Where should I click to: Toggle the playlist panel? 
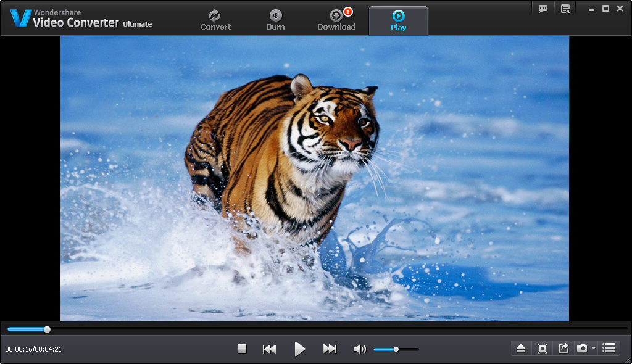(609, 349)
